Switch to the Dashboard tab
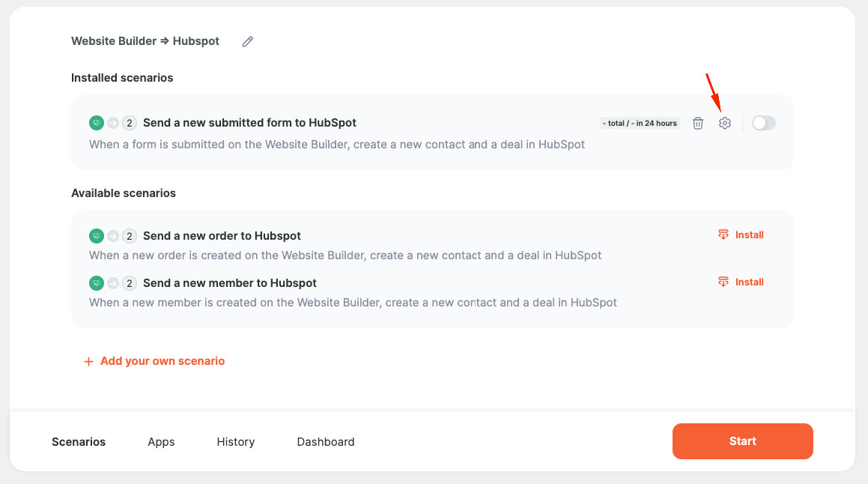Screen dimensions: 868x484 pyautogui.click(x=326, y=442)
